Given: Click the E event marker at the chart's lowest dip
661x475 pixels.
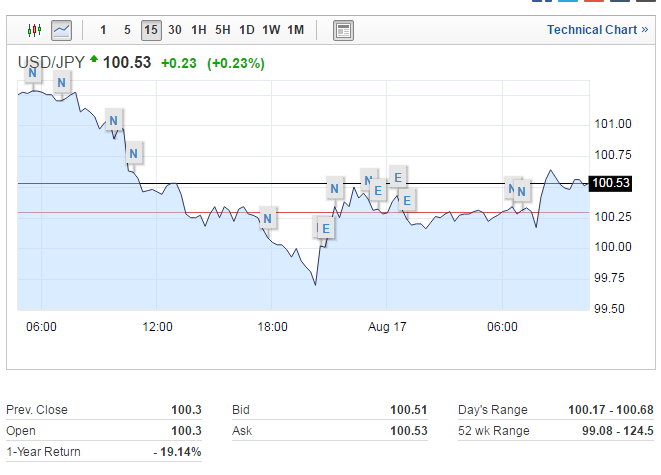Looking at the screenshot, I should (325, 228).
